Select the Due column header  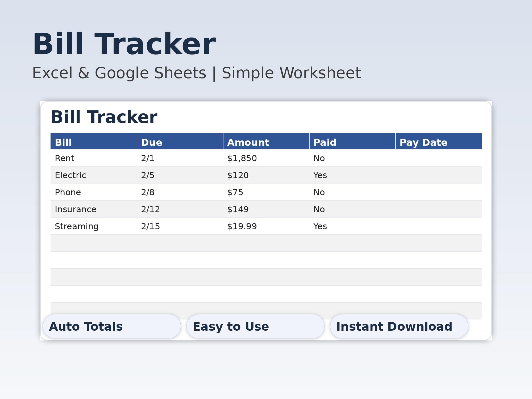180,141
